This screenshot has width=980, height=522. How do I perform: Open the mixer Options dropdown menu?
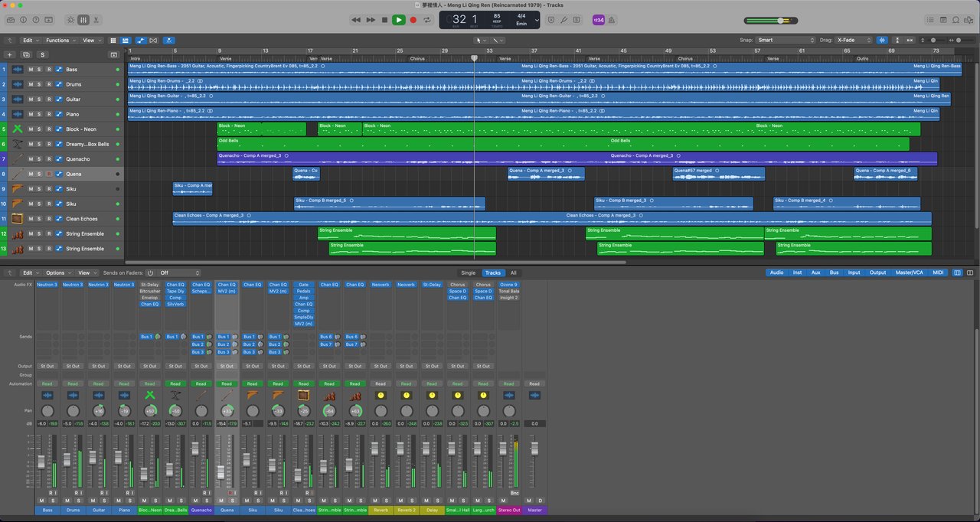click(x=57, y=272)
